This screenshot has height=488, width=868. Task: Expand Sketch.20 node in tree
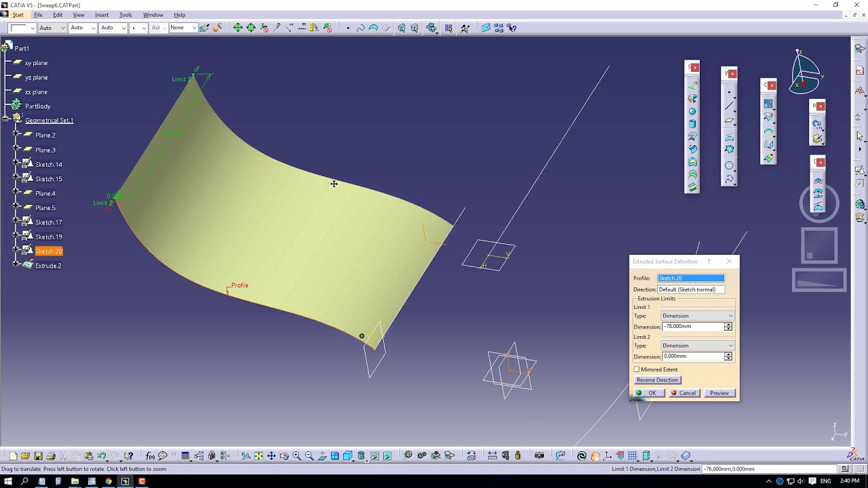pyautogui.click(x=16, y=251)
